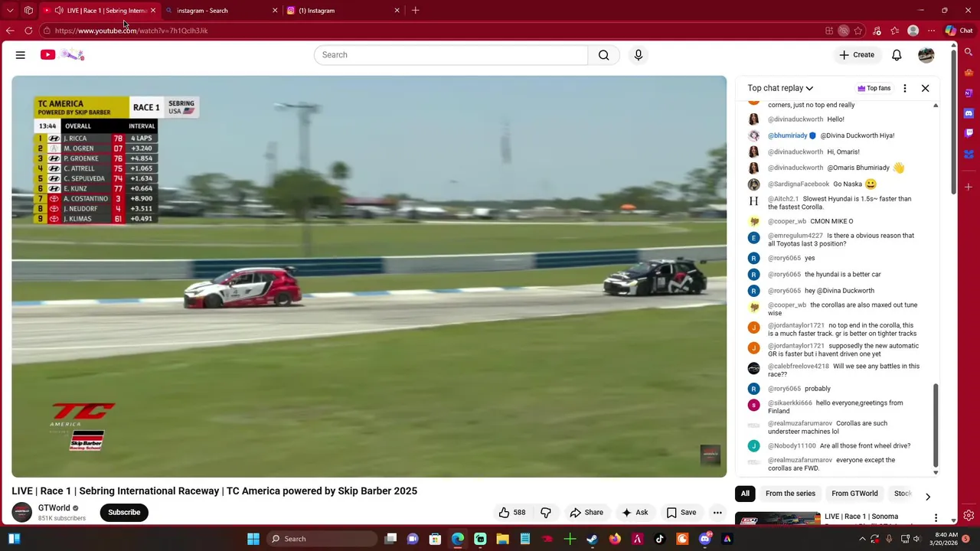The height and width of the screenshot is (551, 980).
Task: Open Edge tab actions workspace icon
Action: click(x=28, y=11)
